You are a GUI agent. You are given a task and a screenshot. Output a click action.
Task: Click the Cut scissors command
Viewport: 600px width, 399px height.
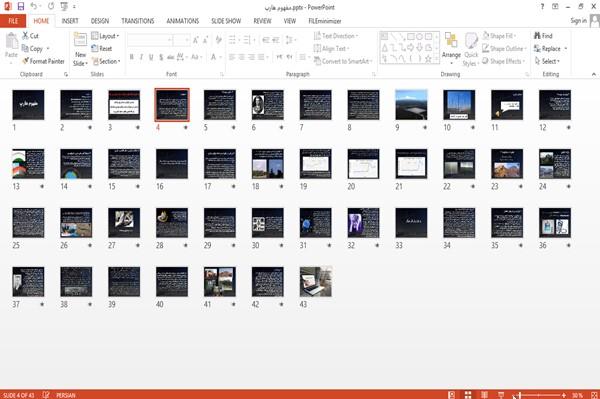30,36
